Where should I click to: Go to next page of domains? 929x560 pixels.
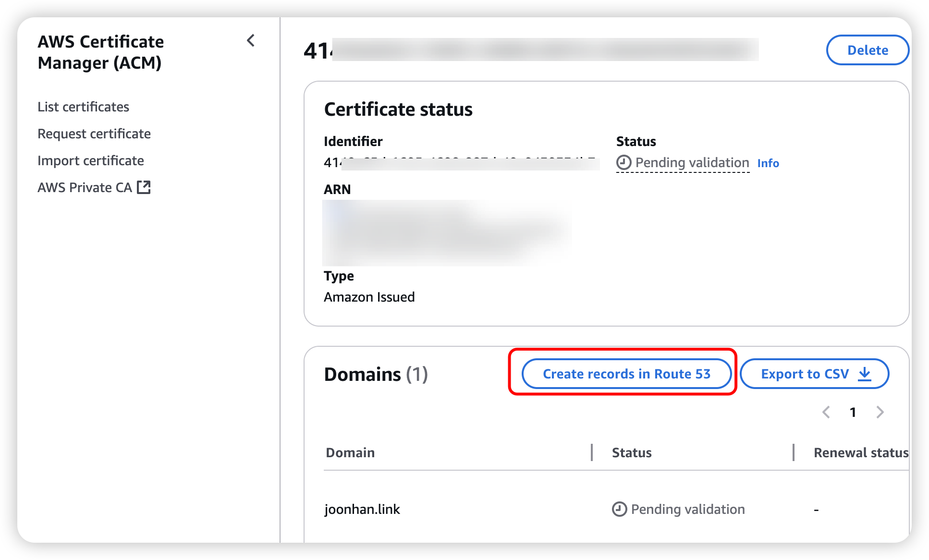coord(880,412)
